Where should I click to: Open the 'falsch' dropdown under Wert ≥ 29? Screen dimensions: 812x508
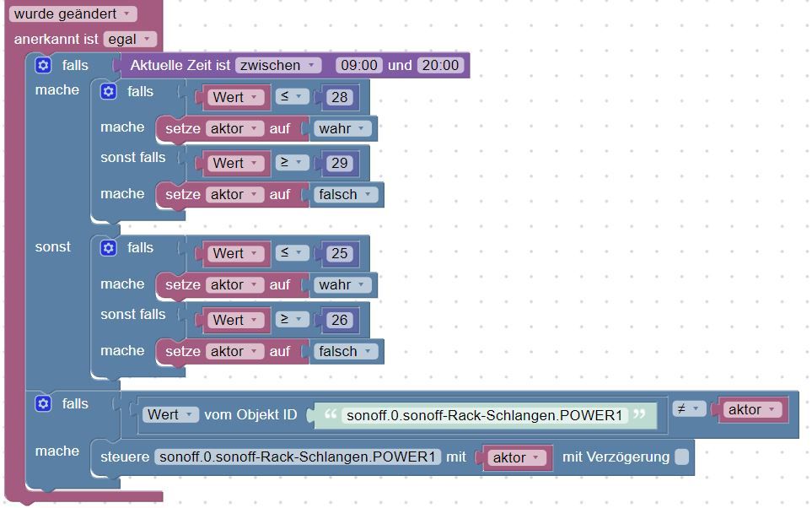click(346, 195)
